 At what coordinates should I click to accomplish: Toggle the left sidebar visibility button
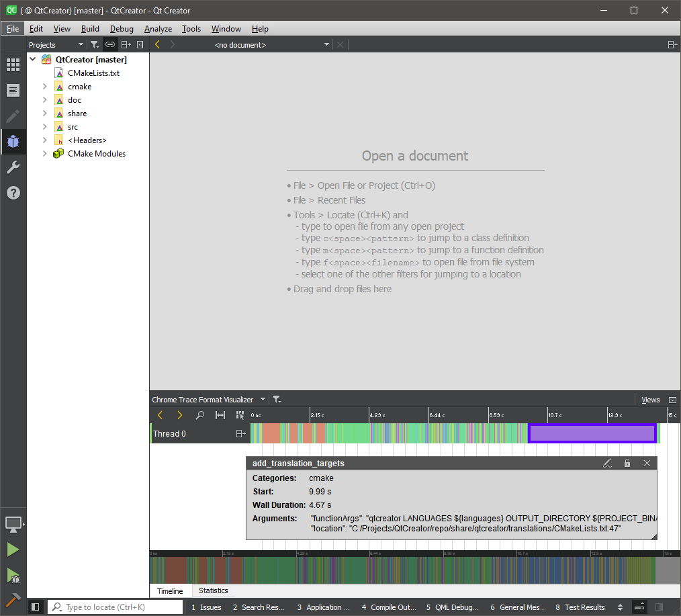tap(36, 607)
